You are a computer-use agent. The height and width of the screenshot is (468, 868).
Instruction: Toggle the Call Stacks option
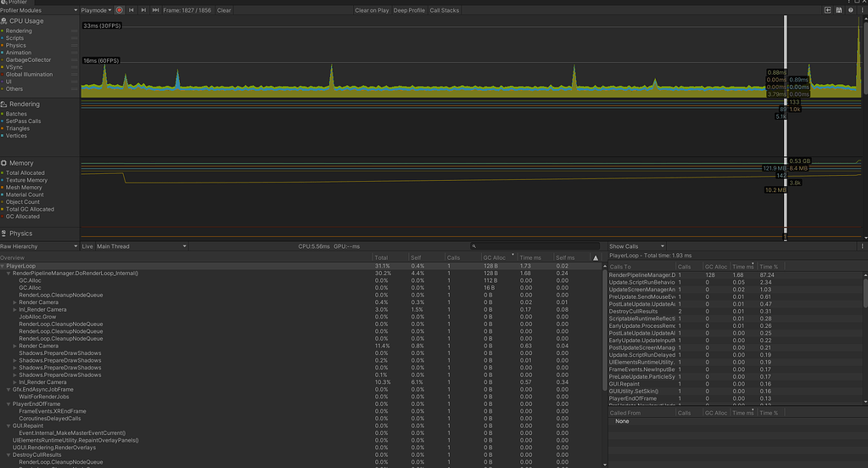[445, 10]
